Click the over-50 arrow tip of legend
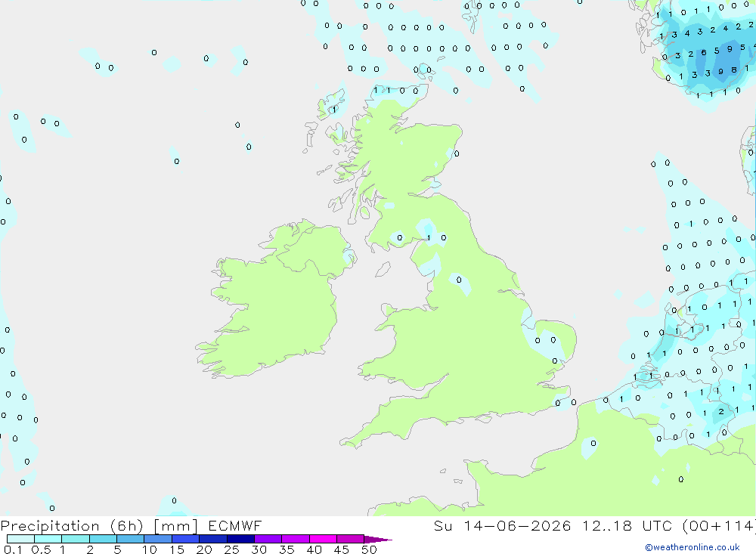Viewport: 756px width, 554px height. coord(377,539)
